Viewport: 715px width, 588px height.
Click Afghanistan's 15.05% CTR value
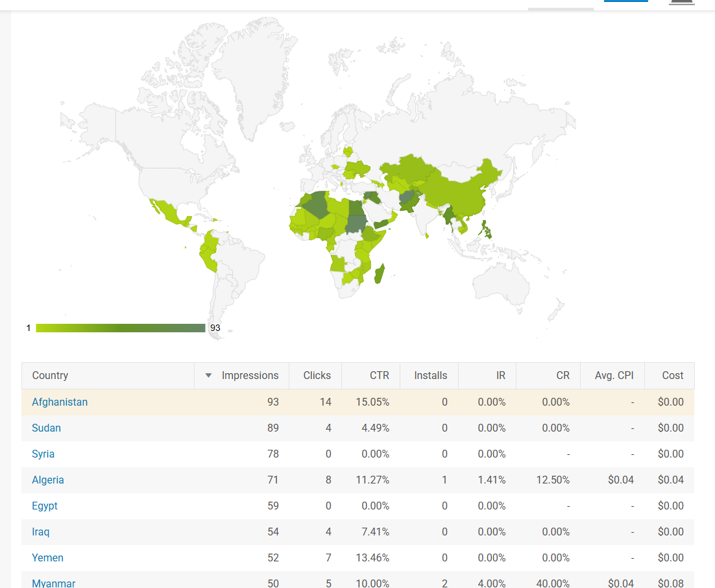(x=372, y=402)
